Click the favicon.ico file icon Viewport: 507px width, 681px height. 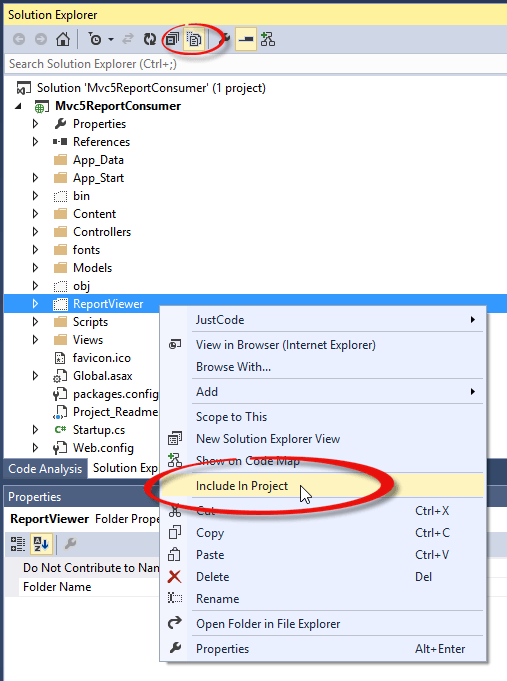(x=60, y=358)
